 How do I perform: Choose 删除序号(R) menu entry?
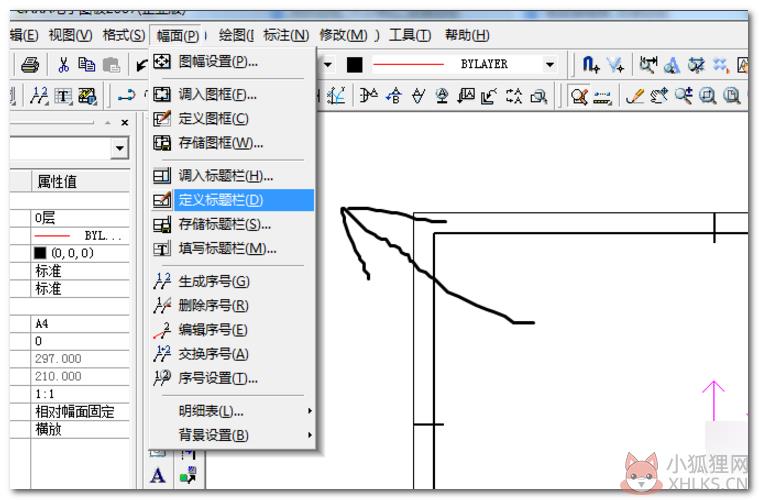[233, 305]
